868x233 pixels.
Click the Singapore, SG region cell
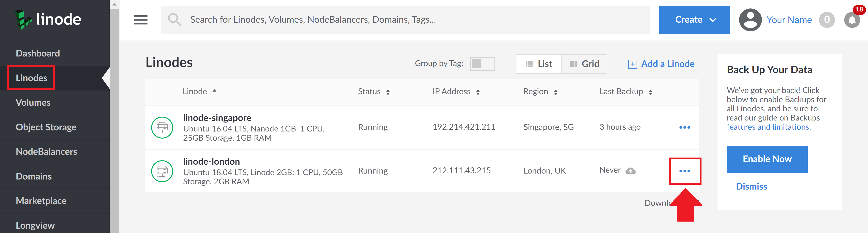[x=548, y=127]
